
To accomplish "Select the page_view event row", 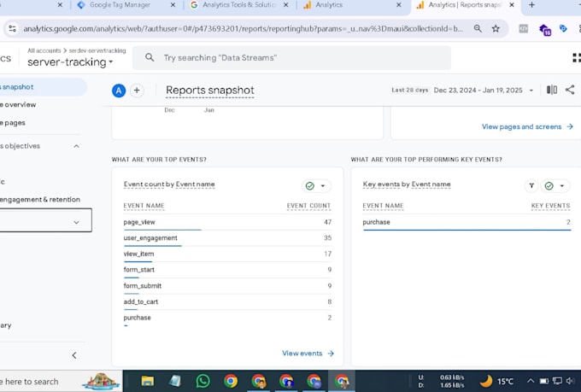I will pos(227,222).
